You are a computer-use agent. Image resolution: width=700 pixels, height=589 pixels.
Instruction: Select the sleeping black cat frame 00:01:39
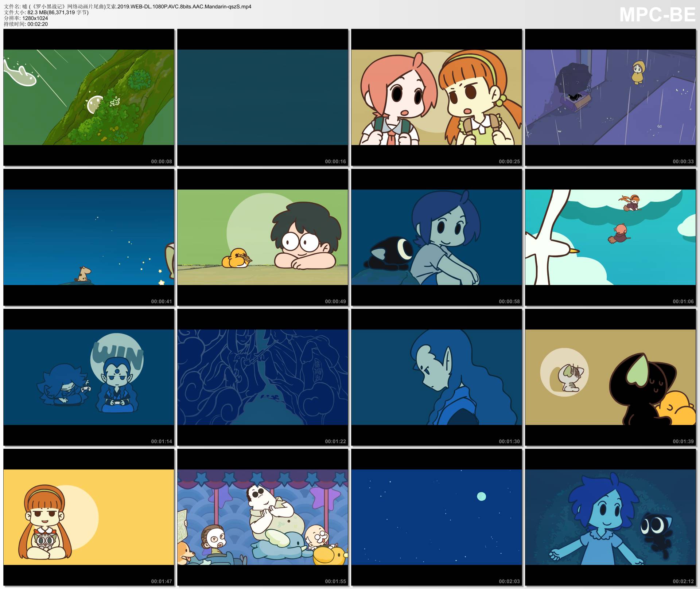coord(611,377)
